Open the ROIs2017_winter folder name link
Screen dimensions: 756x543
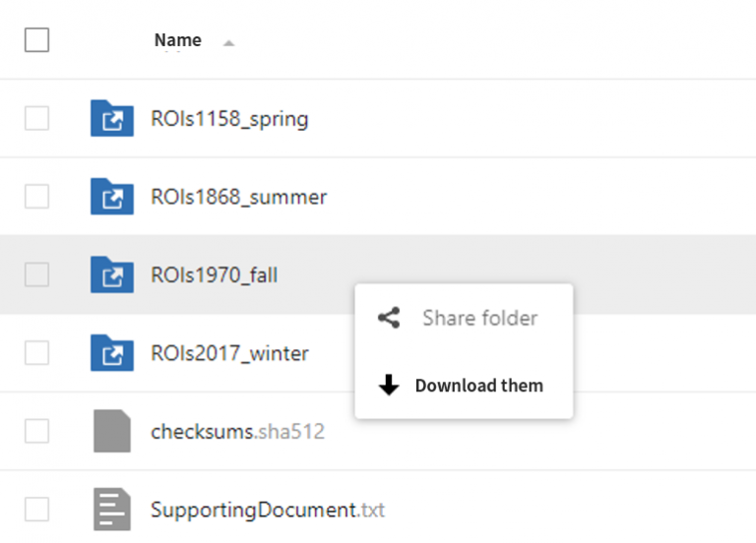229,353
